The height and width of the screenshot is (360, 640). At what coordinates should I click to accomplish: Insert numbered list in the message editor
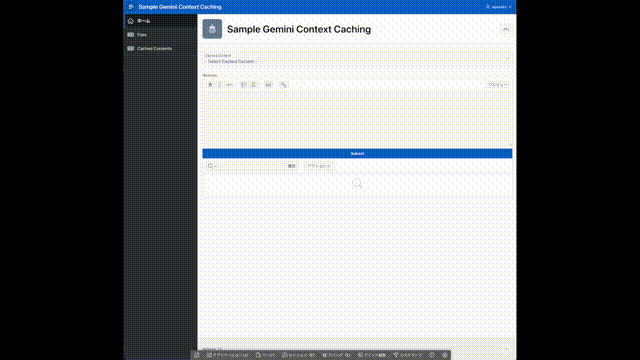(x=244, y=85)
